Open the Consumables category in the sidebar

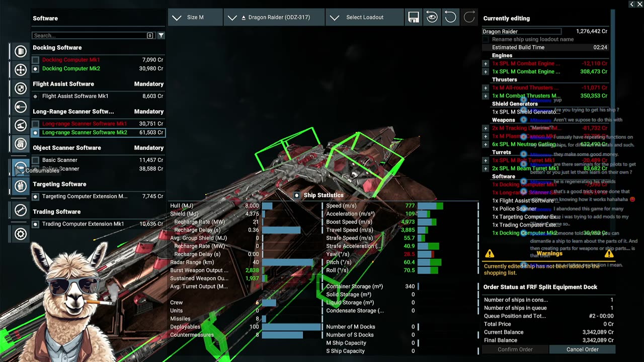(x=21, y=167)
